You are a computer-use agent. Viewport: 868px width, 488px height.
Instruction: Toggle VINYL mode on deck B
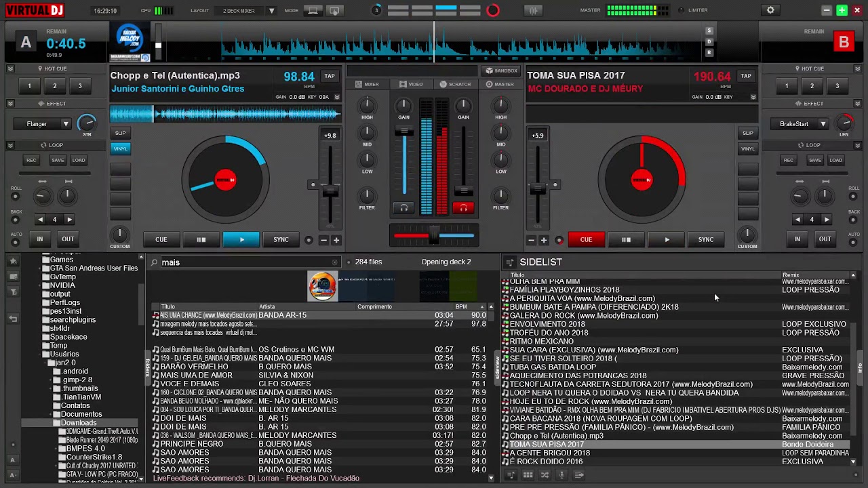(x=747, y=148)
